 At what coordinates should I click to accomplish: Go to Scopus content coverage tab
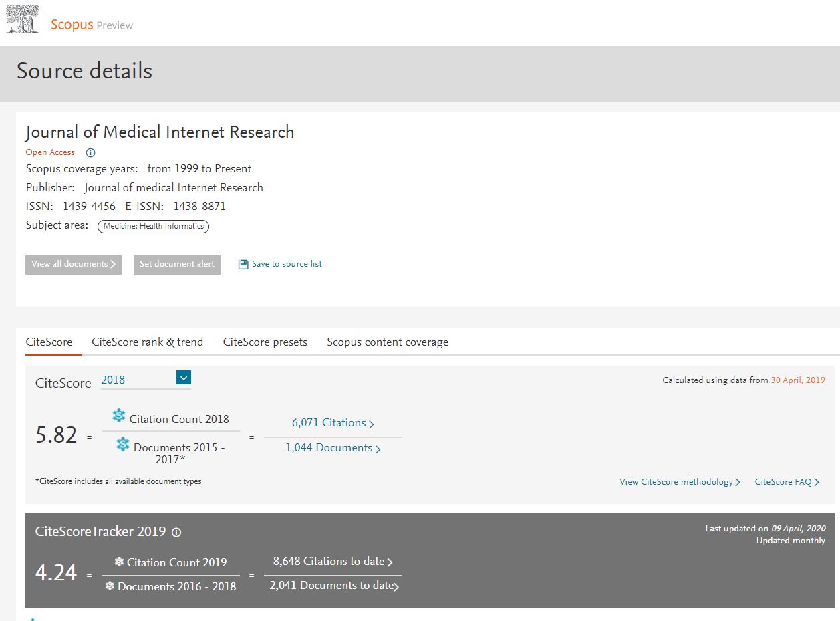click(388, 342)
